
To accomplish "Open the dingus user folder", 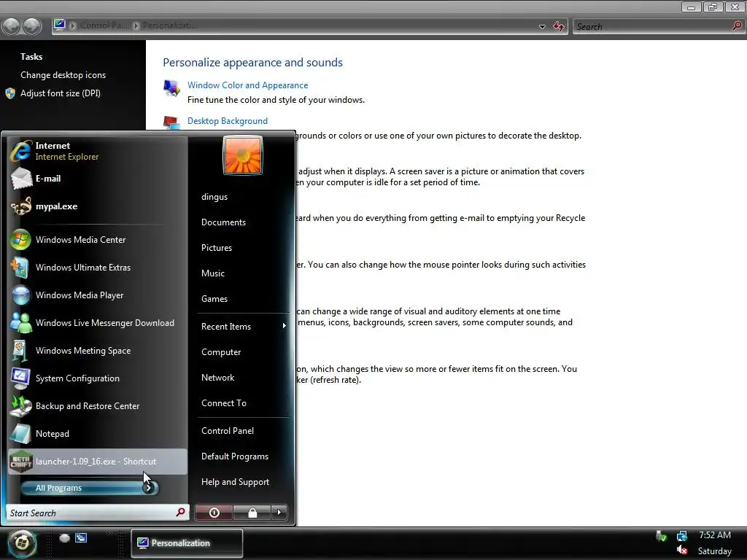I will (x=214, y=197).
